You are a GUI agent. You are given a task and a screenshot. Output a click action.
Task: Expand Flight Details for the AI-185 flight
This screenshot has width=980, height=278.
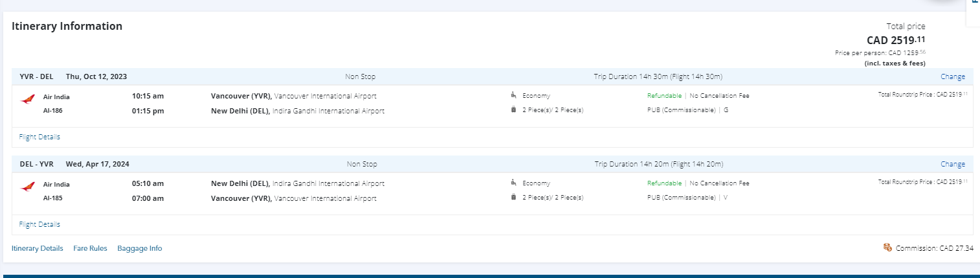coord(39,224)
